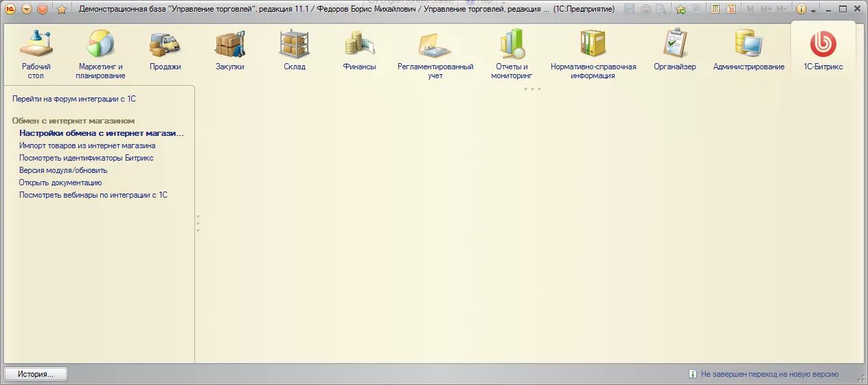The height and width of the screenshot is (385, 868).
Task: Click the three-dot grip under section panel
Action: [532, 89]
